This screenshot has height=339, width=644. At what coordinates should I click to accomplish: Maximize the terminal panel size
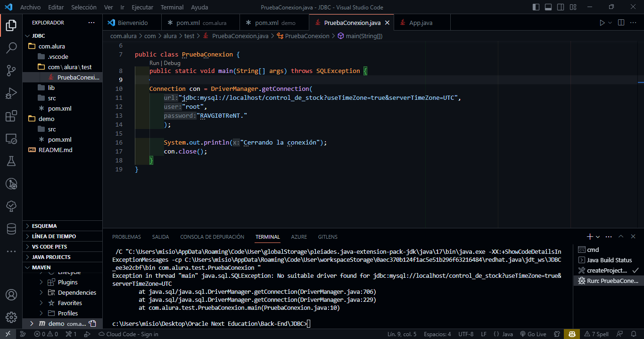click(x=621, y=237)
